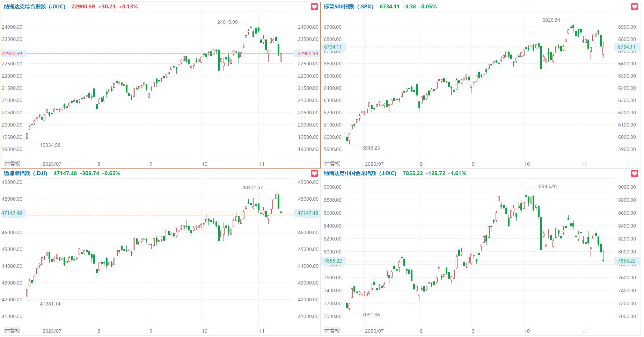The image size is (644, 337).
Task: Click the 19334.98 low label on Nasdaq chart
Action: click(50, 145)
